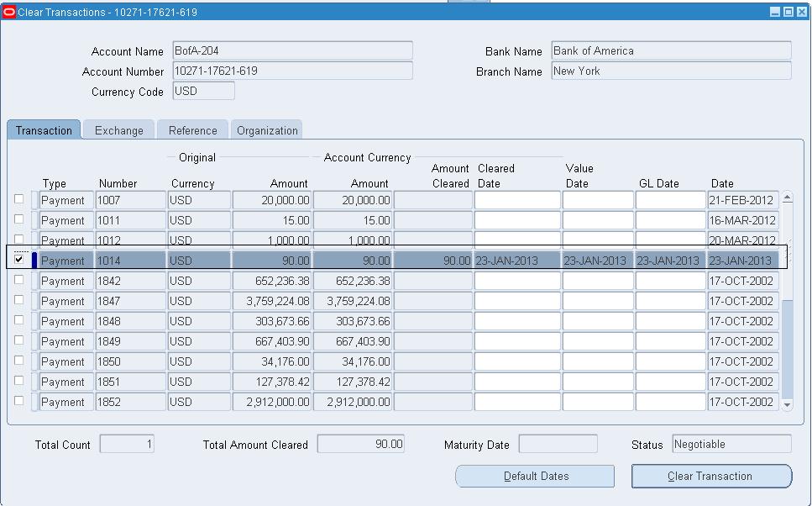
Task: Switch to the Reference tab
Action: tap(192, 129)
